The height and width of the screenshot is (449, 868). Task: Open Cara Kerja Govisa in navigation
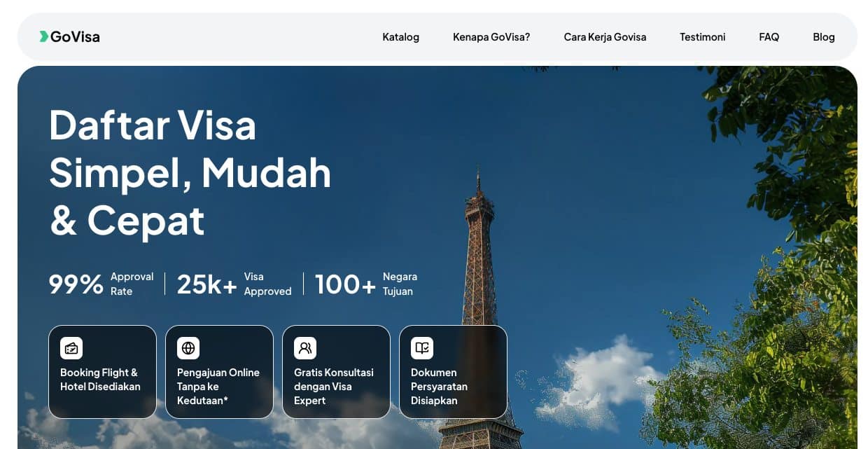605,37
